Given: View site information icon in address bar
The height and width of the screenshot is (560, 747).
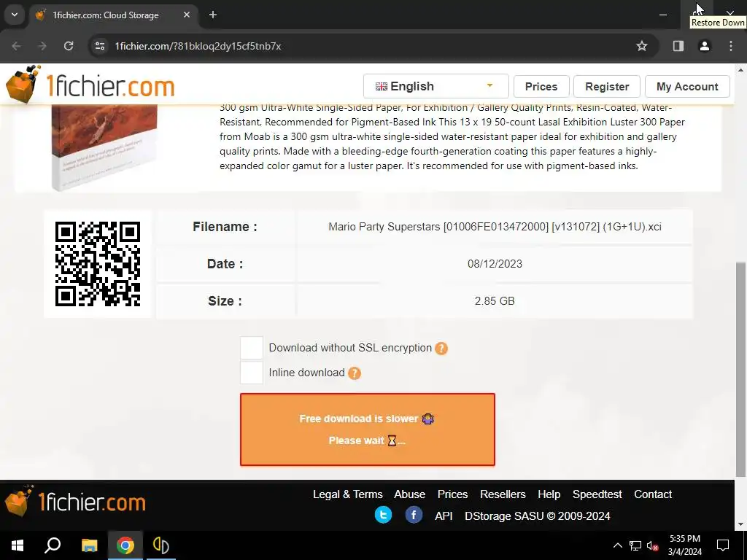Looking at the screenshot, I should click(99, 46).
